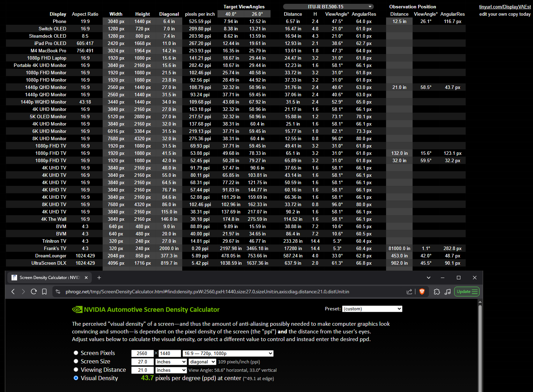
Task: Select the Screen Pixels radio button
Action: (76, 353)
